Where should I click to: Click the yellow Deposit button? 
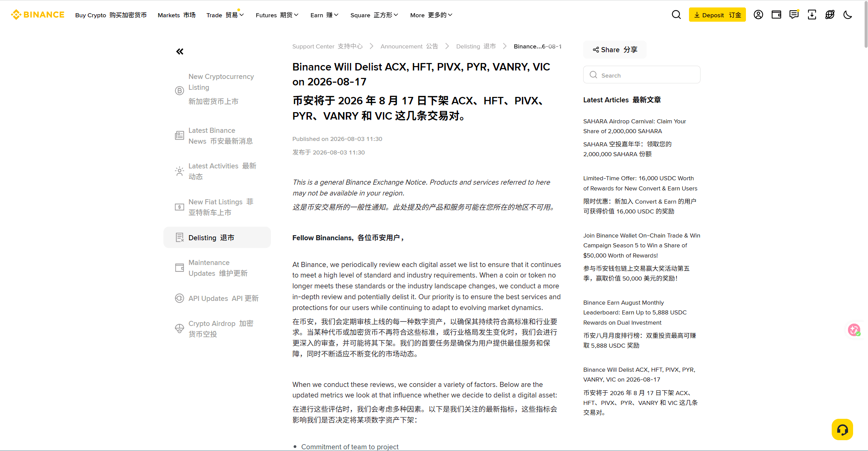click(717, 15)
